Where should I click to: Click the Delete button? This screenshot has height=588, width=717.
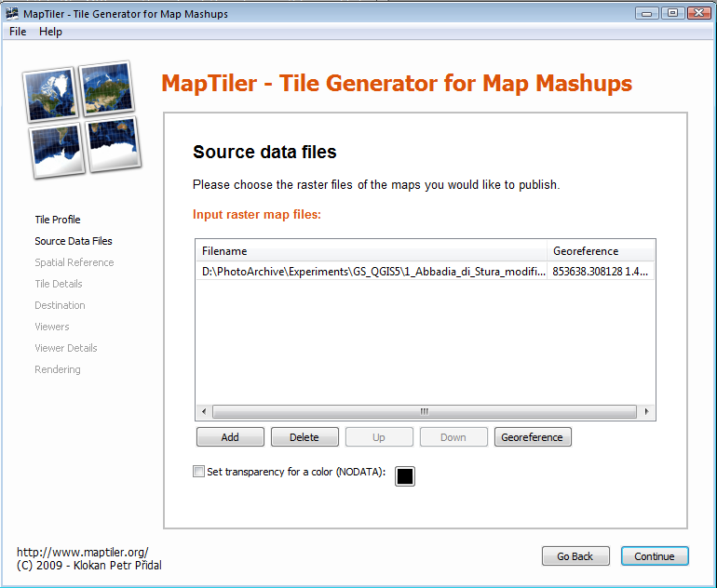click(x=304, y=437)
